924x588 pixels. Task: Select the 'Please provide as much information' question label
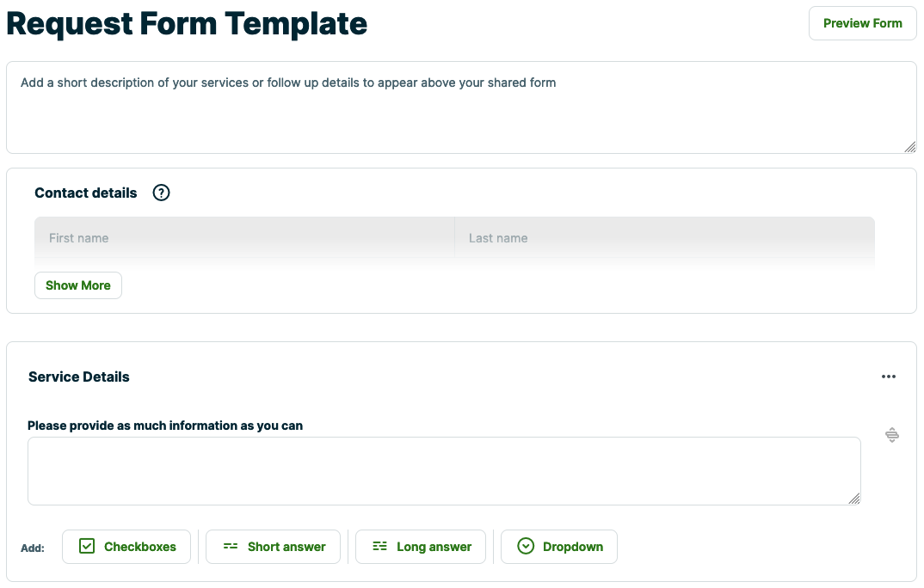165,426
